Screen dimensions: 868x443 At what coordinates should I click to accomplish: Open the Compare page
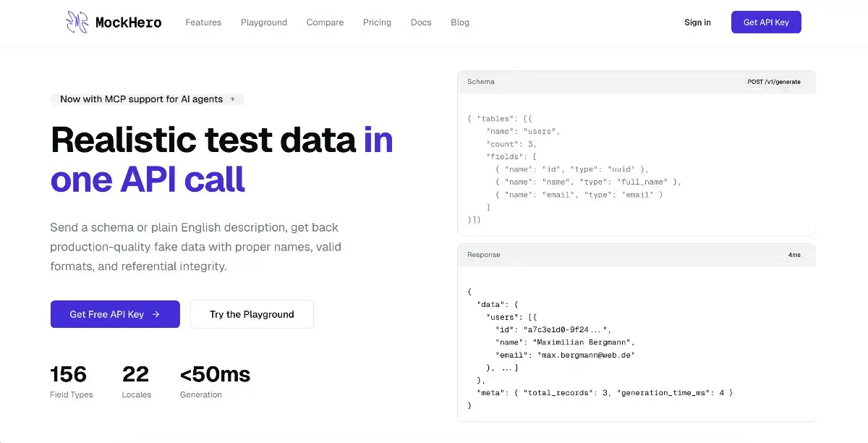coord(325,22)
